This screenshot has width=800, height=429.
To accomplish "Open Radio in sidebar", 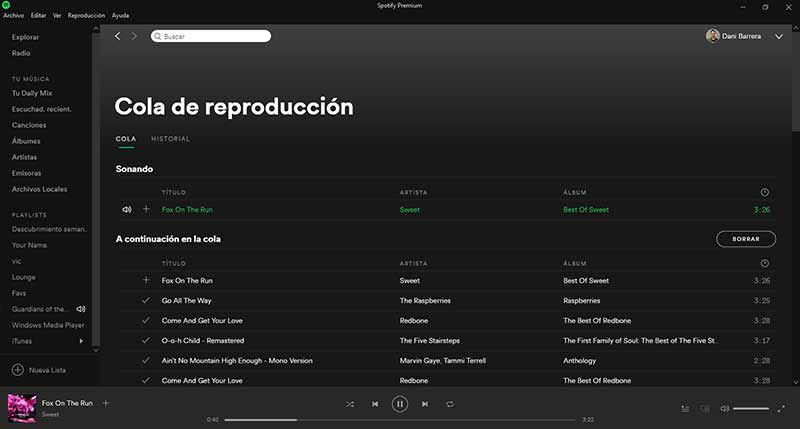I will click(x=21, y=53).
